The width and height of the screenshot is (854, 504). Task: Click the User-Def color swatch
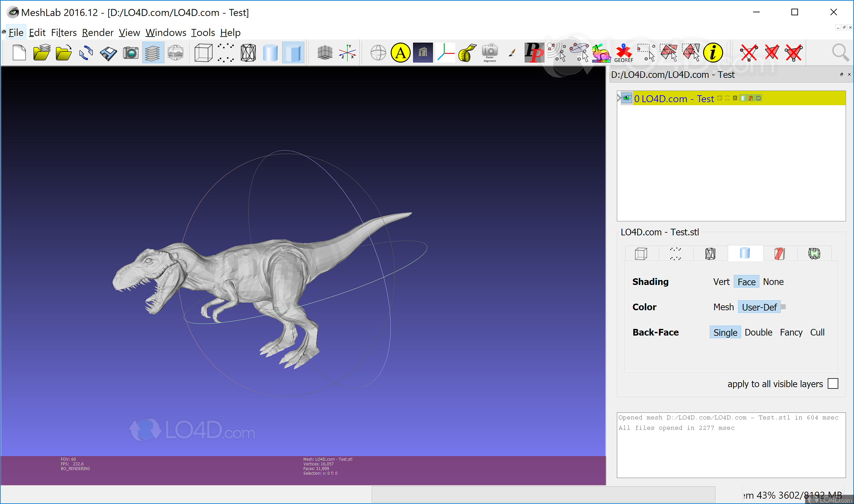[783, 307]
